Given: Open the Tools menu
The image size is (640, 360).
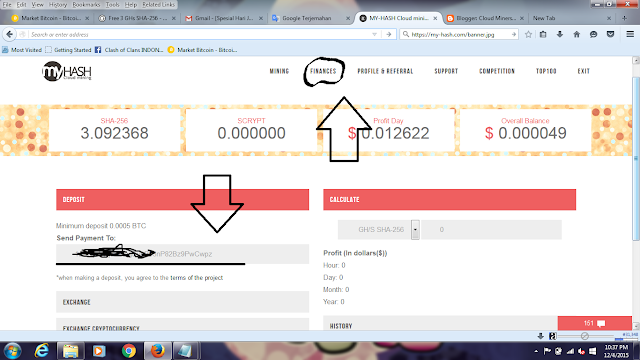Looking at the screenshot, I should pos(112,4).
